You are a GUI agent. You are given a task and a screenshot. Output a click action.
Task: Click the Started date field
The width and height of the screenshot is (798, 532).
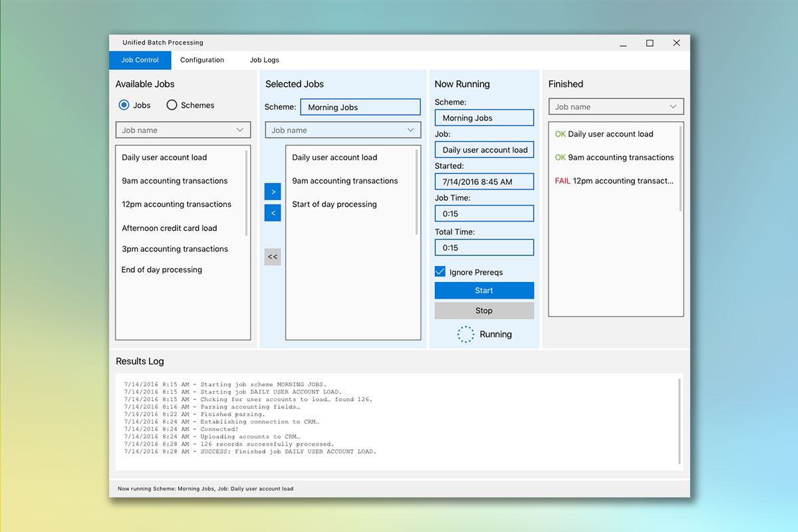tap(484, 182)
